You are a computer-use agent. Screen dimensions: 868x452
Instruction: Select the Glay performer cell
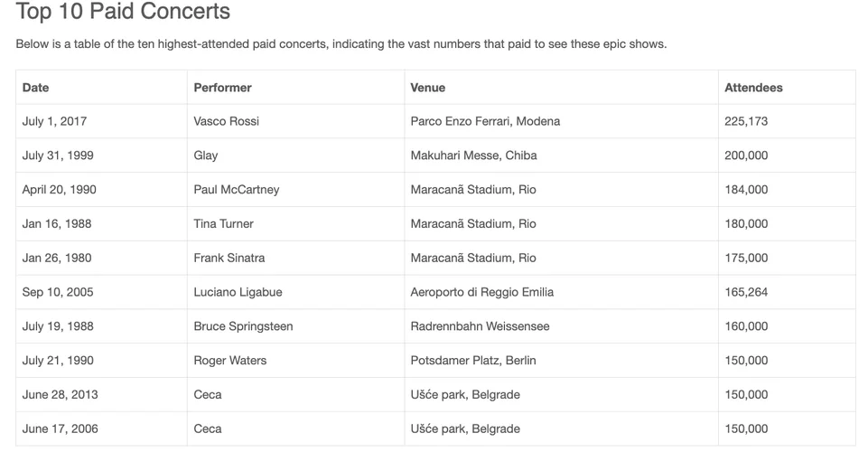point(206,155)
